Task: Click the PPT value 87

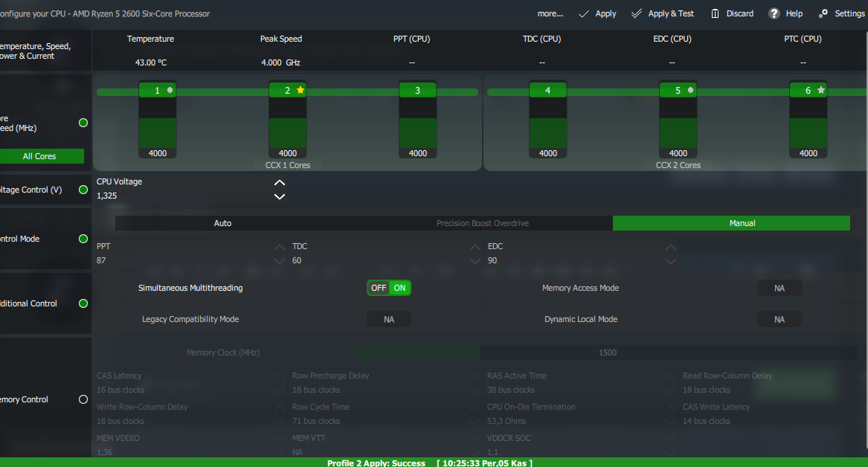Action: pos(101,260)
